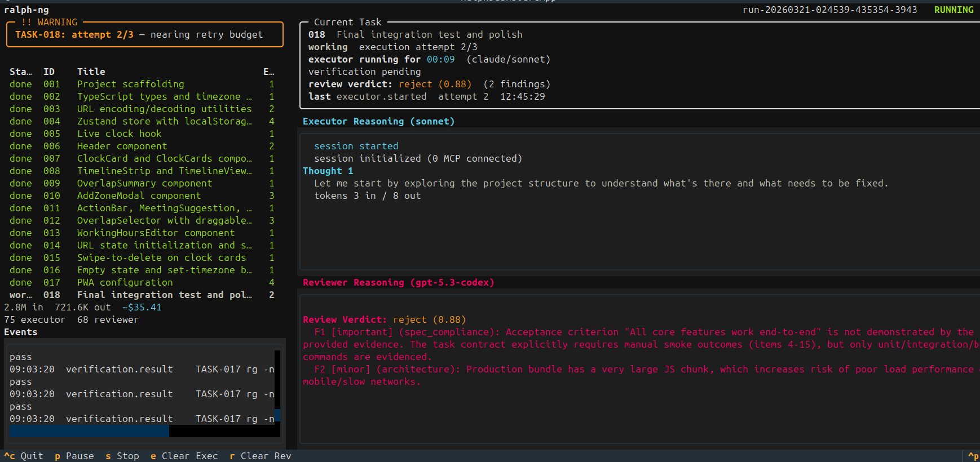Select task 014 URL state initialization
The image size is (980, 462).
[142, 245]
